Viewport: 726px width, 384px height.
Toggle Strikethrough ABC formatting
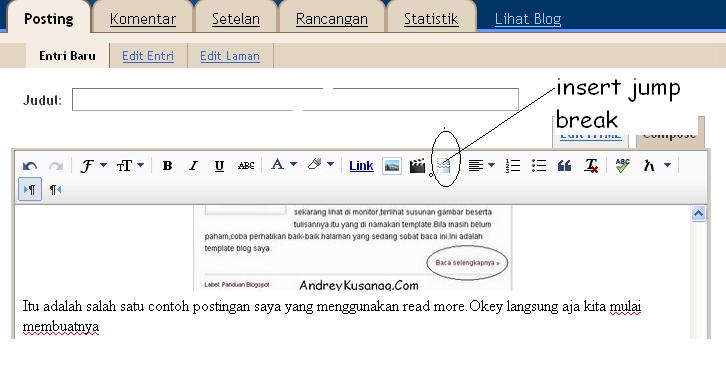[246, 165]
